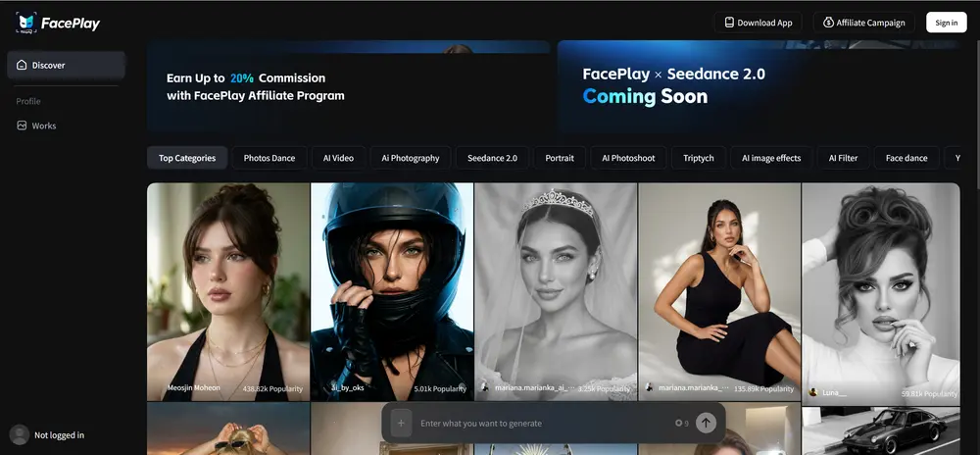Click the ai_by_oks creator name

(x=347, y=388)
